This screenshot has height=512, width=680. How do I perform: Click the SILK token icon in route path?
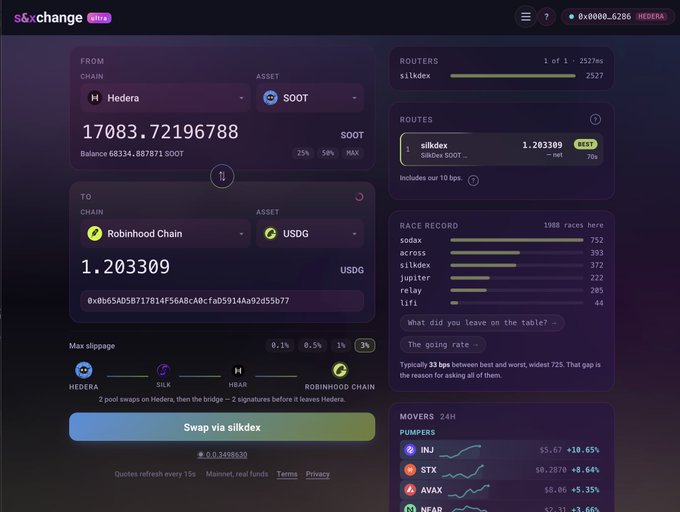(x=163, y=370)
